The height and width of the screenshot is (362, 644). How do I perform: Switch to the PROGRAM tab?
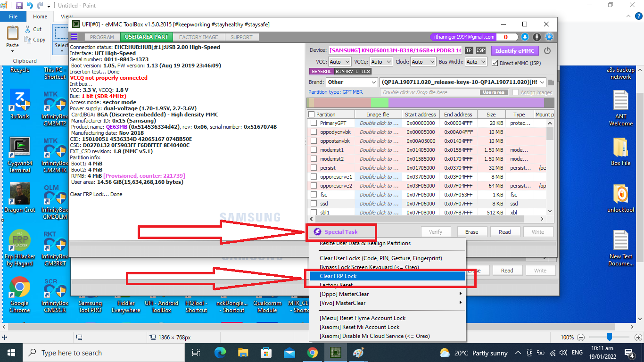tap(102, 37)
